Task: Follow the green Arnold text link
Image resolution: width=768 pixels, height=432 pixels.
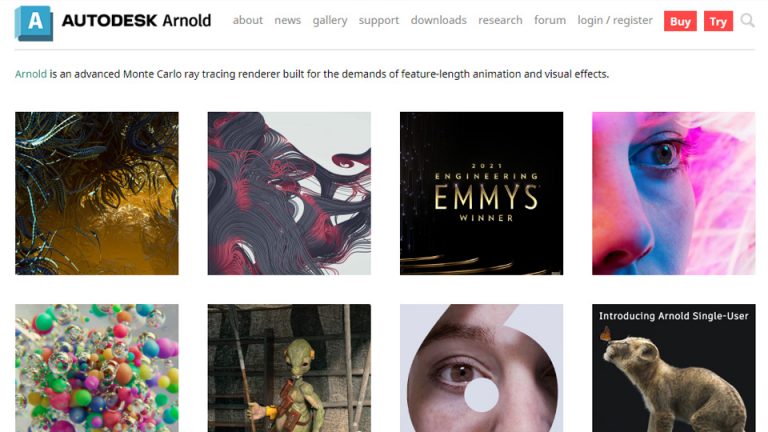Action: point(30,74)
